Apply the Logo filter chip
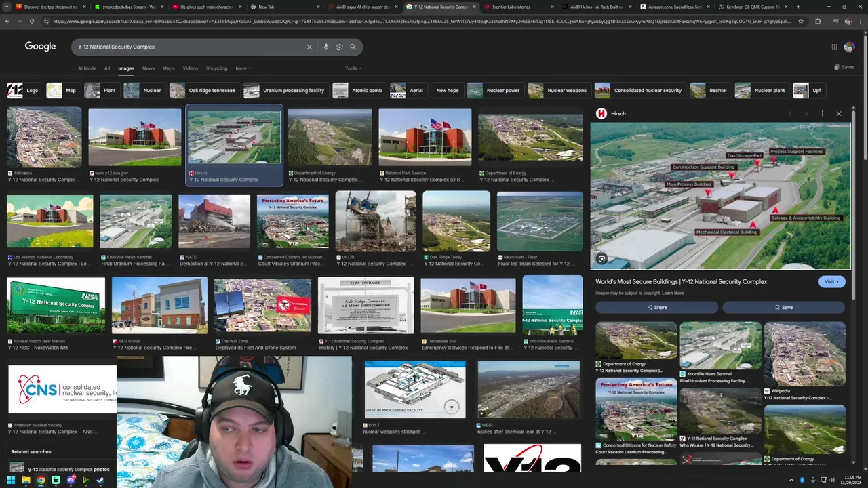 pyautogui.click(x=24, y=90)
